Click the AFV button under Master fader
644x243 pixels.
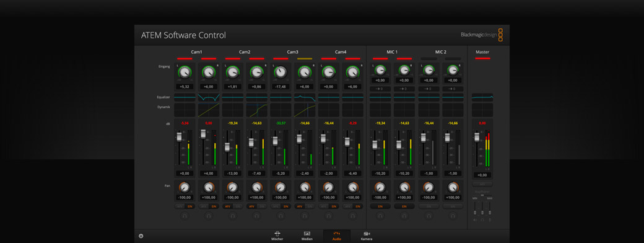tap(482, 184)
